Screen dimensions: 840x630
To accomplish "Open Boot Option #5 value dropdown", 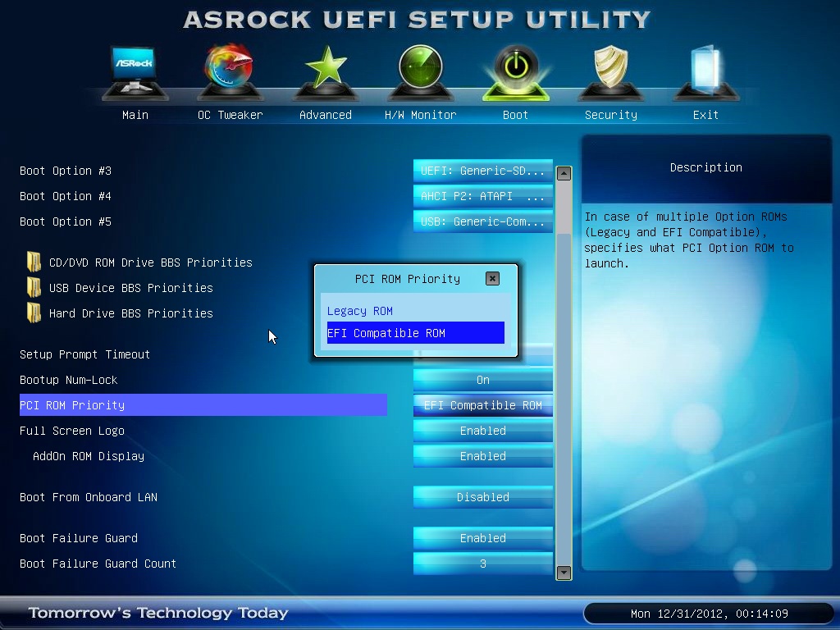I will 482,221.
